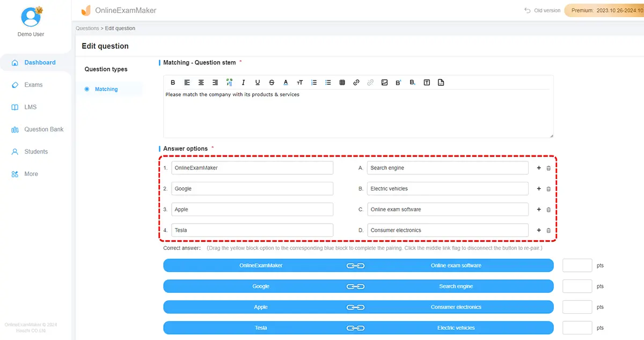Select the Matching question type radio button
Viewport: 644px width, 340px height.
click(x=87, y=89)
